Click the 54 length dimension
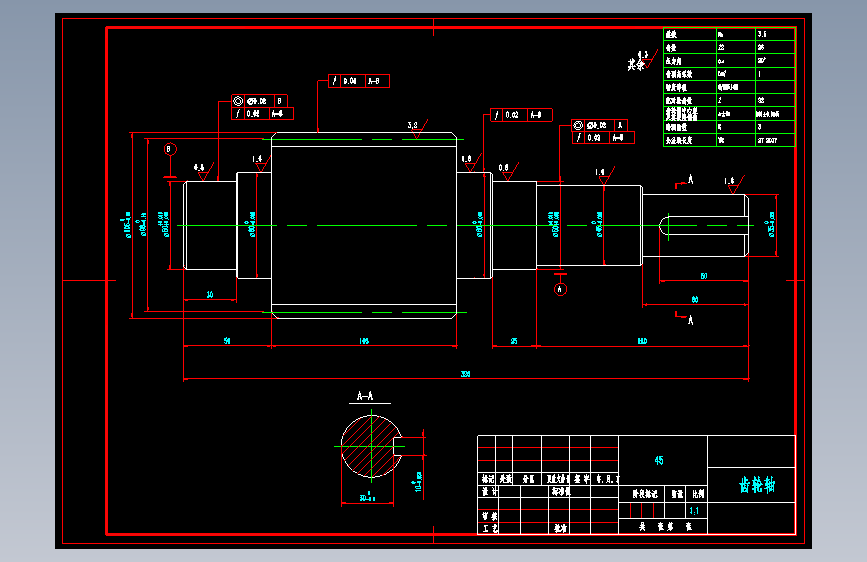 click(x=227, y=341)
